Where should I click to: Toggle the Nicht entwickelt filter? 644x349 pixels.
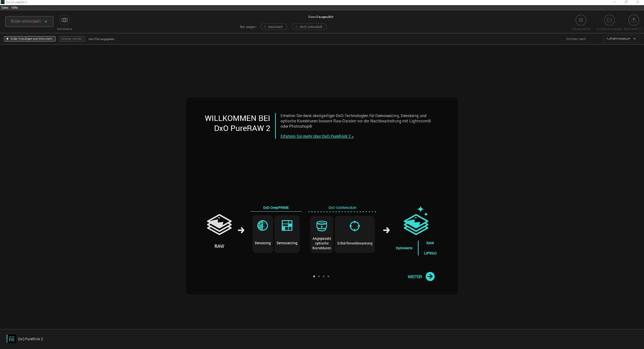309,27
